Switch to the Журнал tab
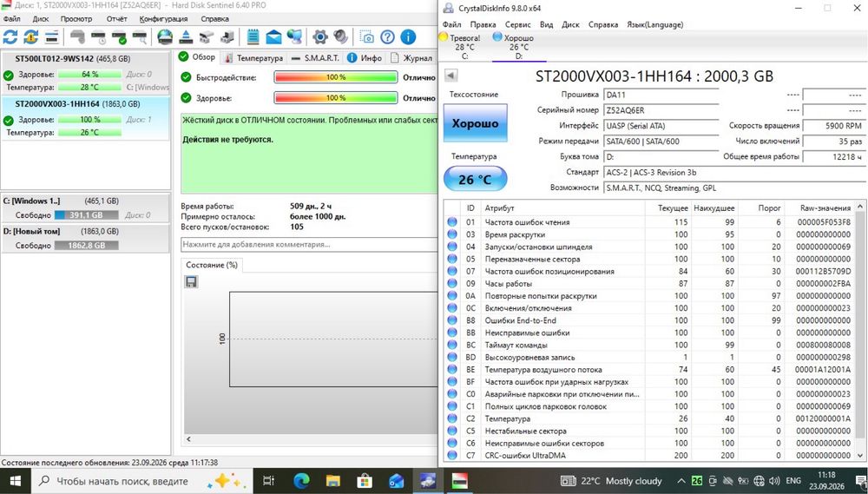The width and height of the screenshot is (868, 494). [x=411, y=57]
